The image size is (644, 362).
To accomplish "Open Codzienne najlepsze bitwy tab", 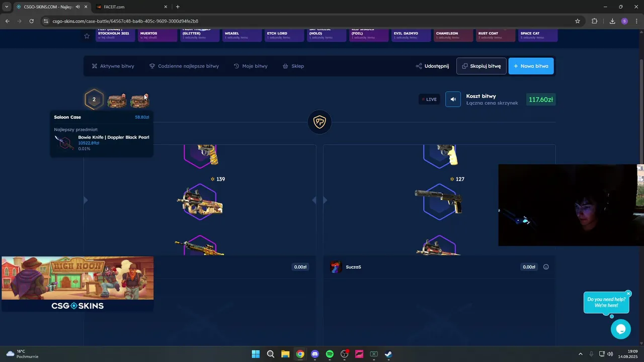I will 184,66.
